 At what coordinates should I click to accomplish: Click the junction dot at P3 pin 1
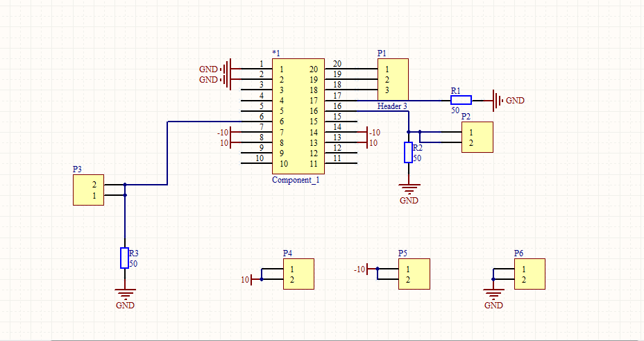tap(125, 194)
